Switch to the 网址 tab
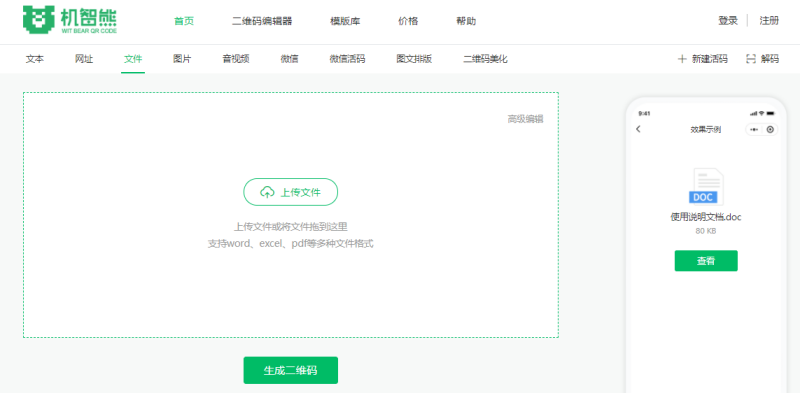The height and width of the screenshot is (393, 800). [84, 59]
